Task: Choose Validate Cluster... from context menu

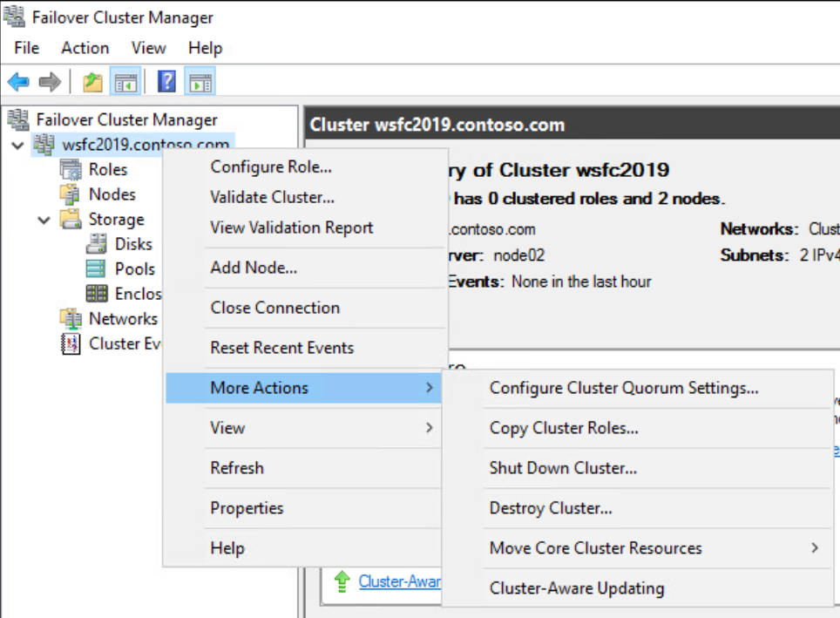Action: [x=304, y=197]
